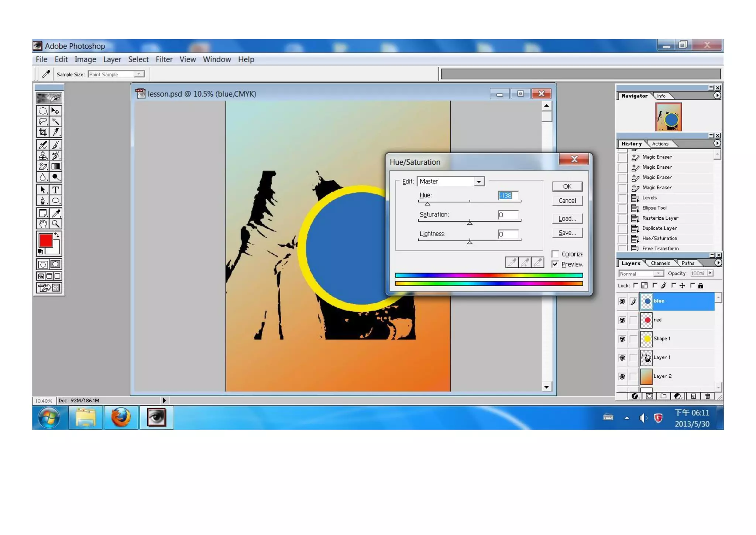Select the Hand tool
The height and width of the screenshot is (535, 756).
coord(43,224)
